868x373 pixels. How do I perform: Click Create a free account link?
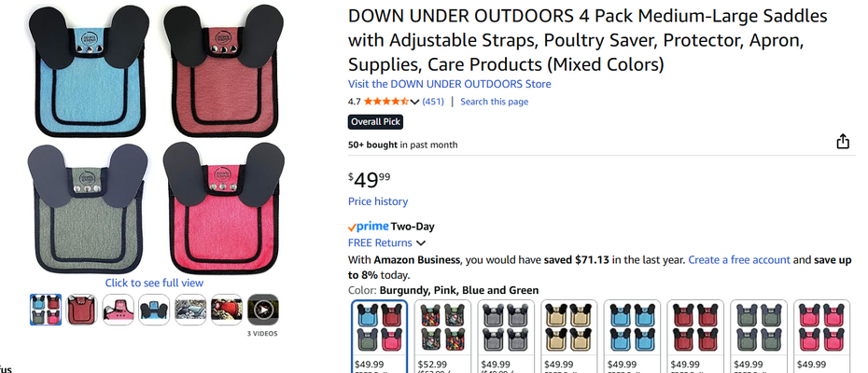click(738, 260)
